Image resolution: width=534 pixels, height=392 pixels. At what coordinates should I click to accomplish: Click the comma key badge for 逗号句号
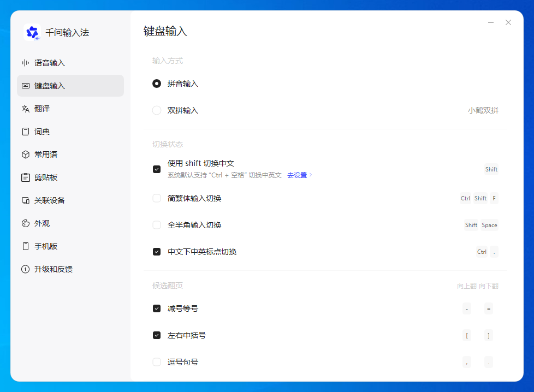[467, 362]
